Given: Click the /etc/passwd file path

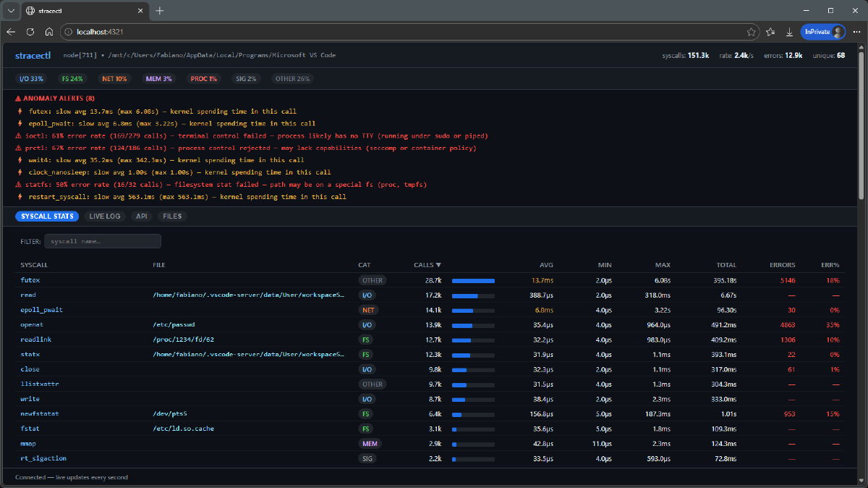Looking at the screenshot, I should tap(173, 324).
